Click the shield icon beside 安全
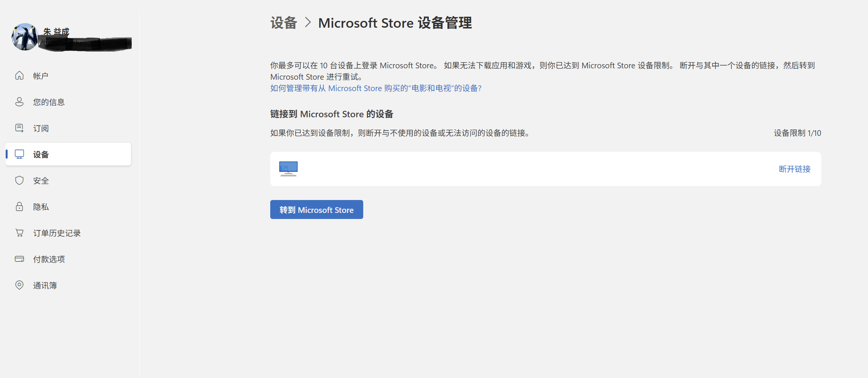 pos(19,180)
